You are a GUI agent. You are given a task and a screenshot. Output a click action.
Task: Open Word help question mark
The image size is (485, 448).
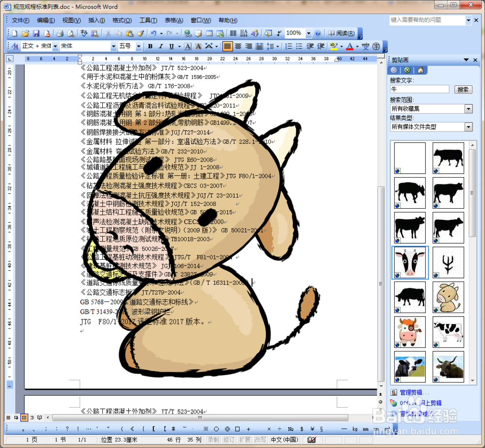[318, 33]
